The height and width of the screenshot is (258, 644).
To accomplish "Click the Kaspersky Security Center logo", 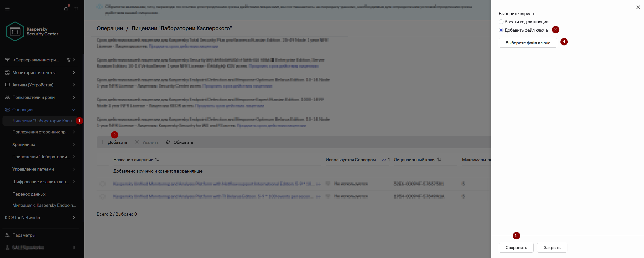I will coord(32,31).
